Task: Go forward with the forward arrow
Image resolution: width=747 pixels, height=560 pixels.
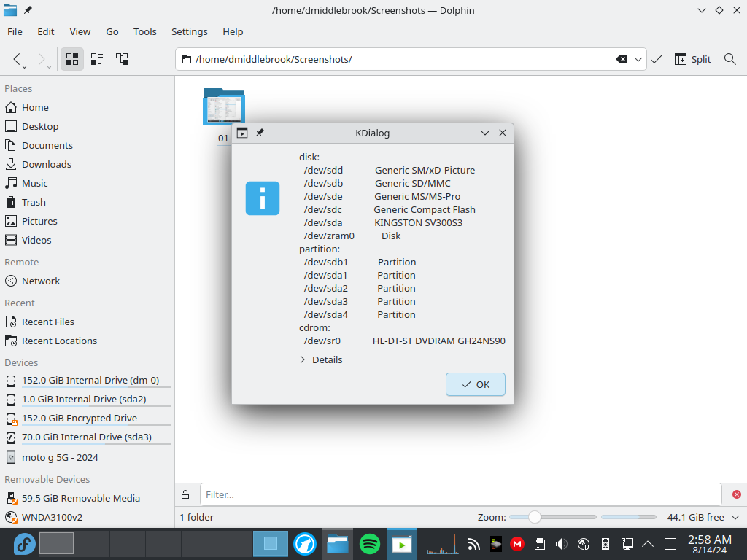Action: point(42,59)
